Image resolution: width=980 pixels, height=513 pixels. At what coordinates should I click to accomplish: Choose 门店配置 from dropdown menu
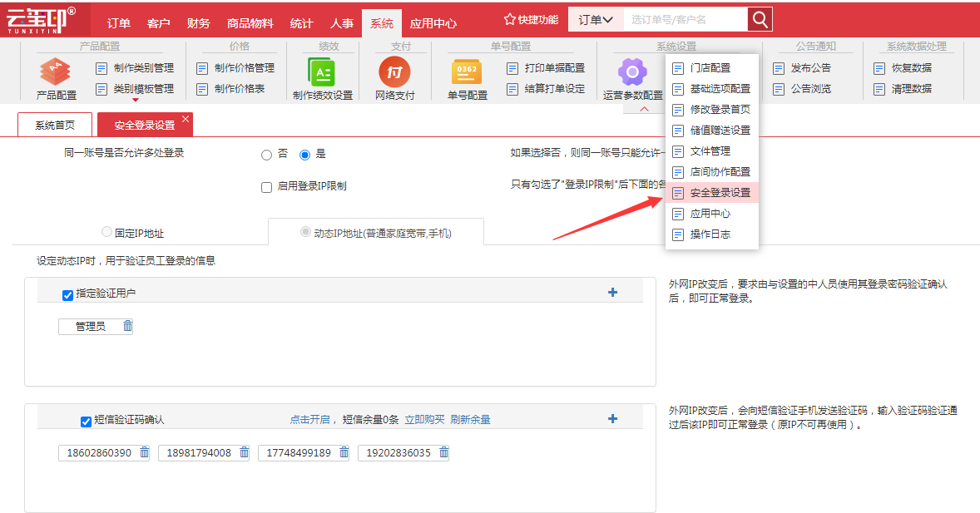(x=712, y=68)
